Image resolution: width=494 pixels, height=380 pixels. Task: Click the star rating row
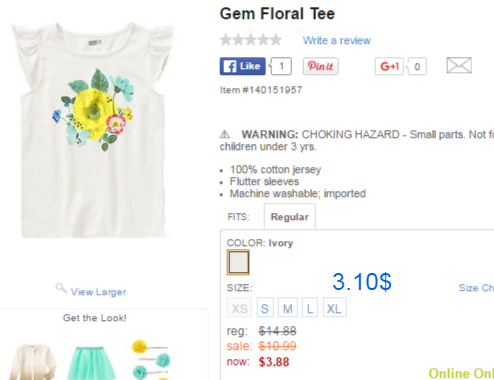pos(251,40)
